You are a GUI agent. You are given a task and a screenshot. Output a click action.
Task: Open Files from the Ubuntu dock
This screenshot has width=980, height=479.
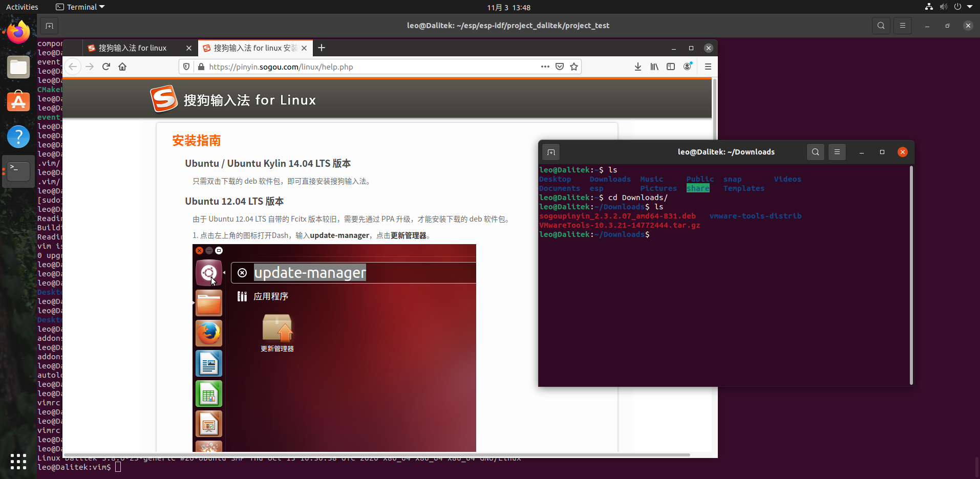coord(18,67)
